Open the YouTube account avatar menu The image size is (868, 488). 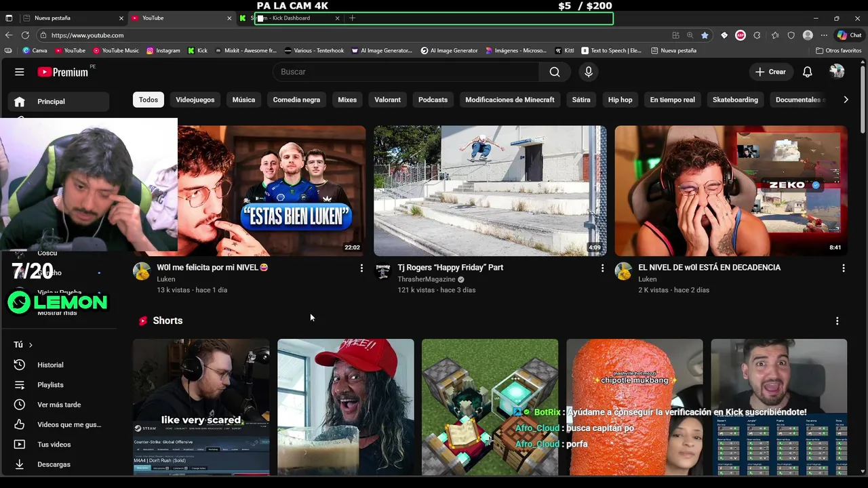coord(837,72)
